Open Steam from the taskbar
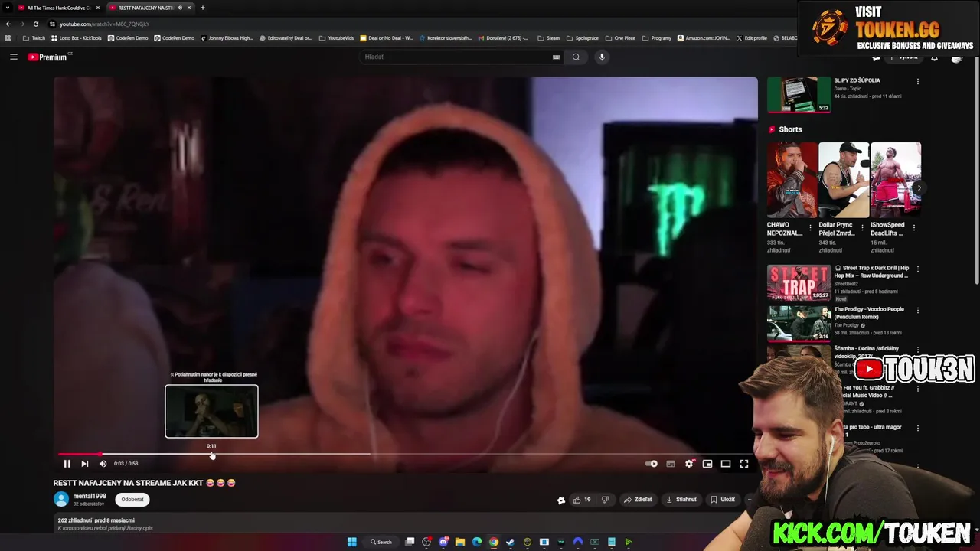980x551 pixels. 511,542
